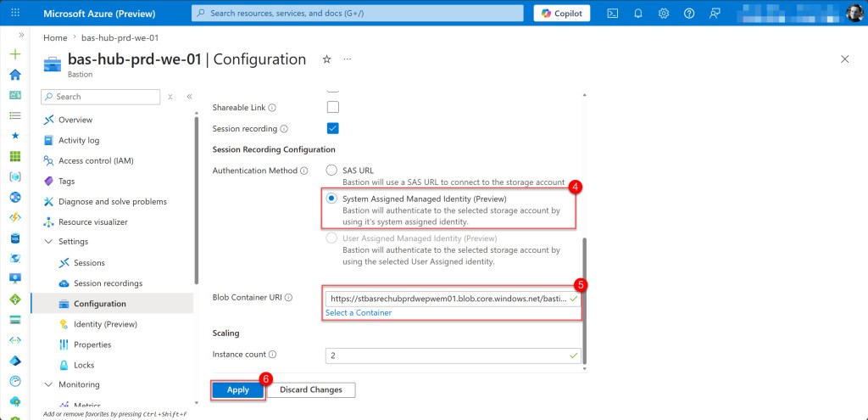The image size is (868, 420).
Task: Open the feedback icon in header
Action: [x=715, y=14]
